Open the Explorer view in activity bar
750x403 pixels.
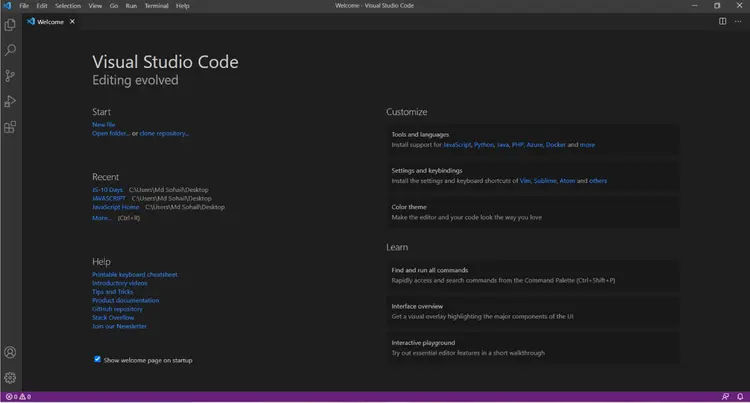point(10,24)
